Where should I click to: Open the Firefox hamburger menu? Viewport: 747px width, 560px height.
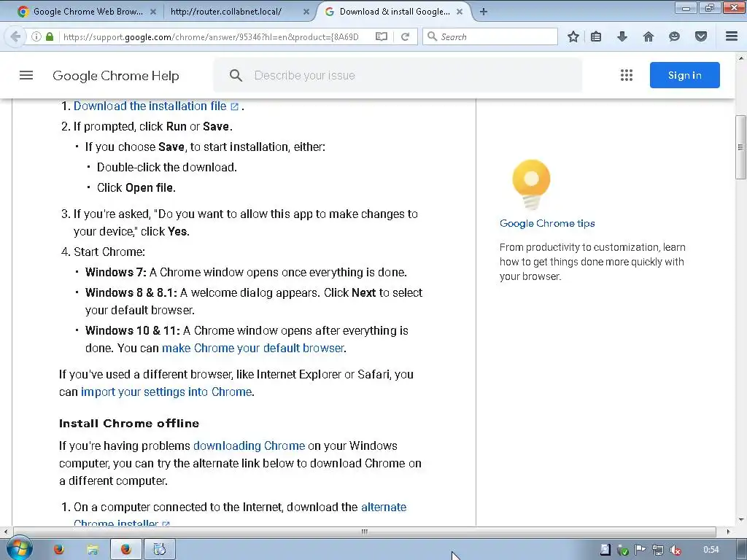[x=732, y=36]
